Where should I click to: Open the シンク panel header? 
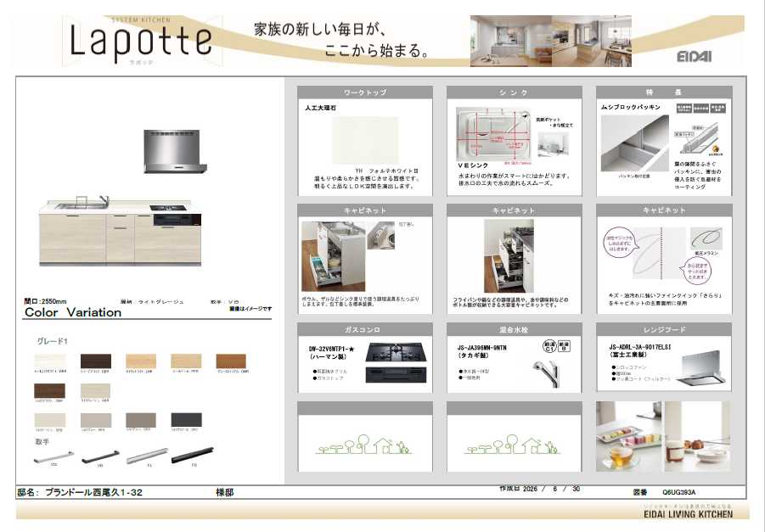point(515,92)
